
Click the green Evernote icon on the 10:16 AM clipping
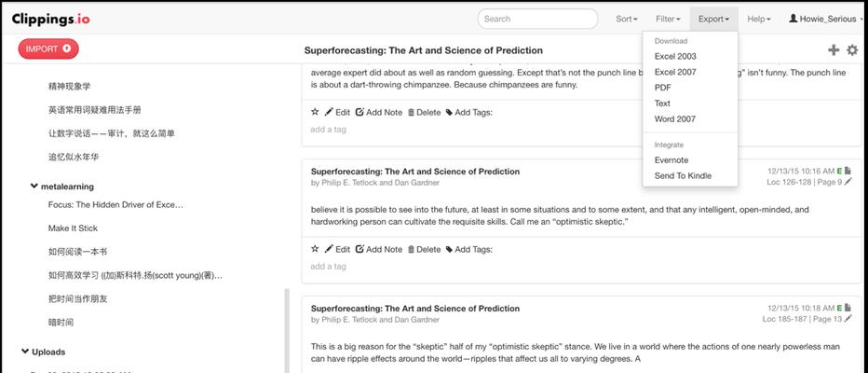(839, 171)
